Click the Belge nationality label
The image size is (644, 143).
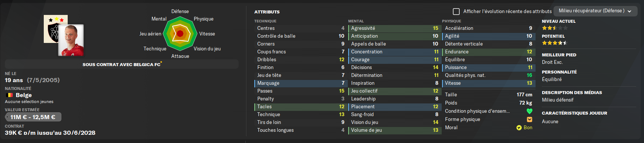point(24,95)
